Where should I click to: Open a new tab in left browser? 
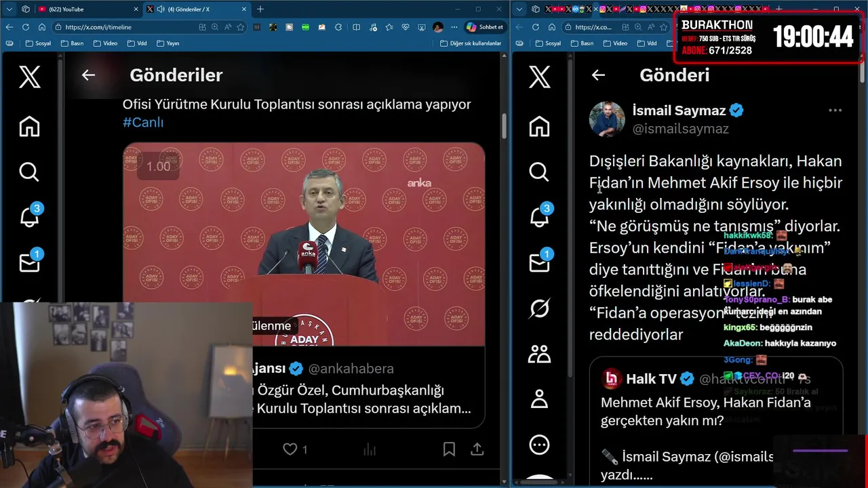click(260, 9)
